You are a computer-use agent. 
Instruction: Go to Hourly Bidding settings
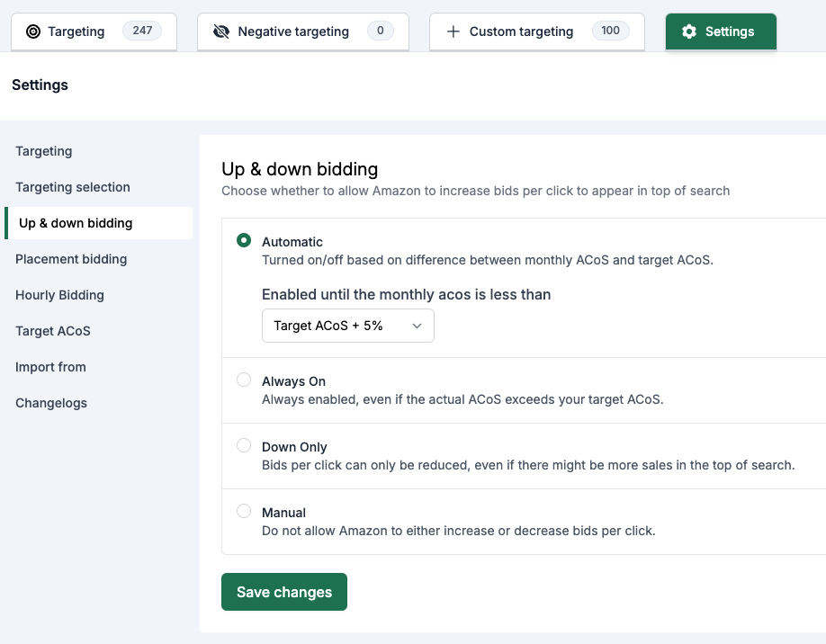pyautogui.click(x=59, y=295)
